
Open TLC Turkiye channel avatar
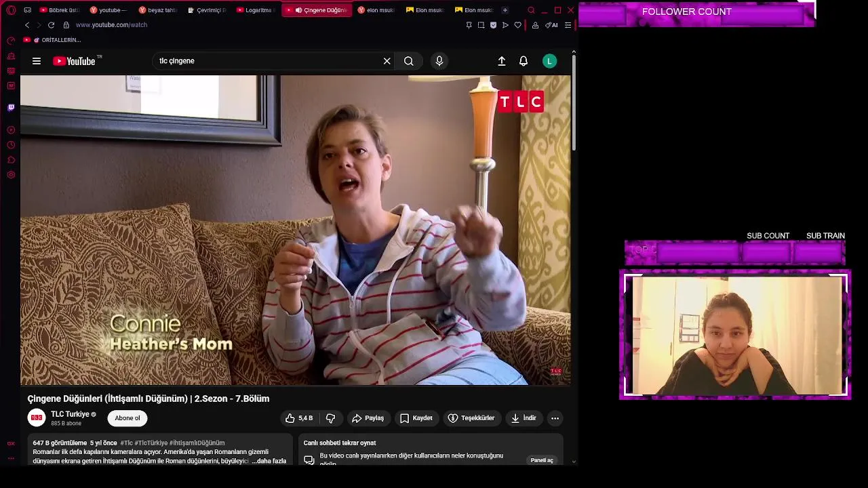(37, 418)
